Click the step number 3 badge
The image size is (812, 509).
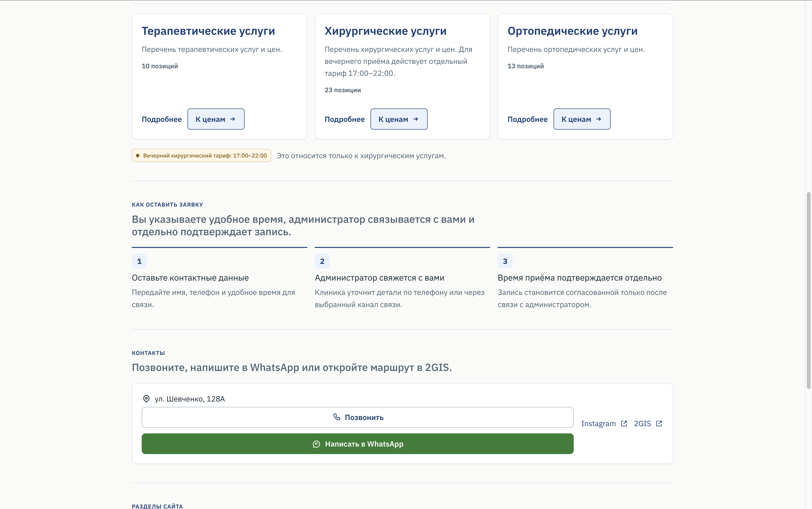click(x=505, y=261)
